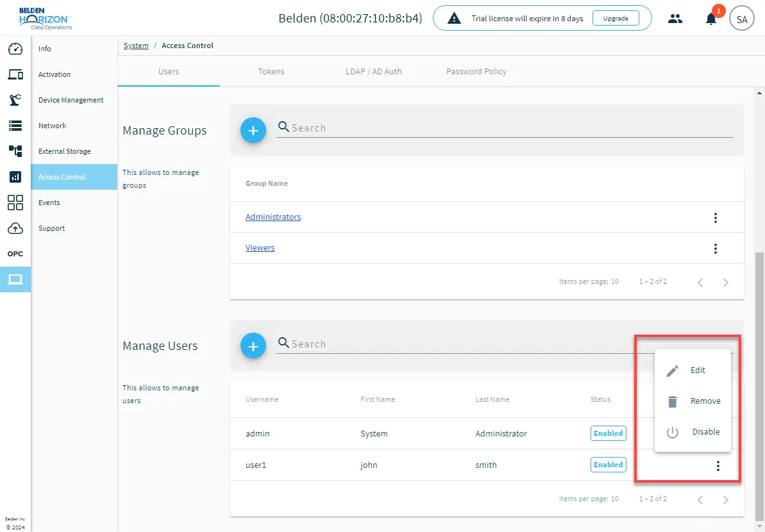
Task: Click the Enabled status badge for admin
Action: point(609,433)
